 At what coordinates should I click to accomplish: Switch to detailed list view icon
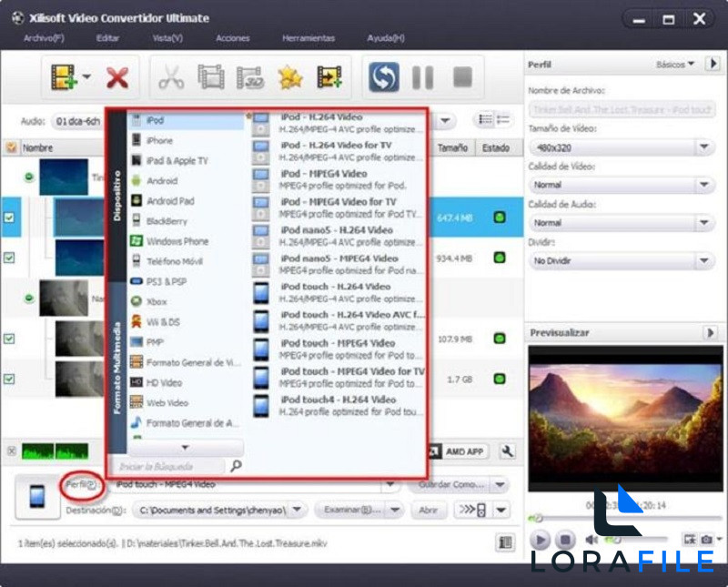[485, 120]
